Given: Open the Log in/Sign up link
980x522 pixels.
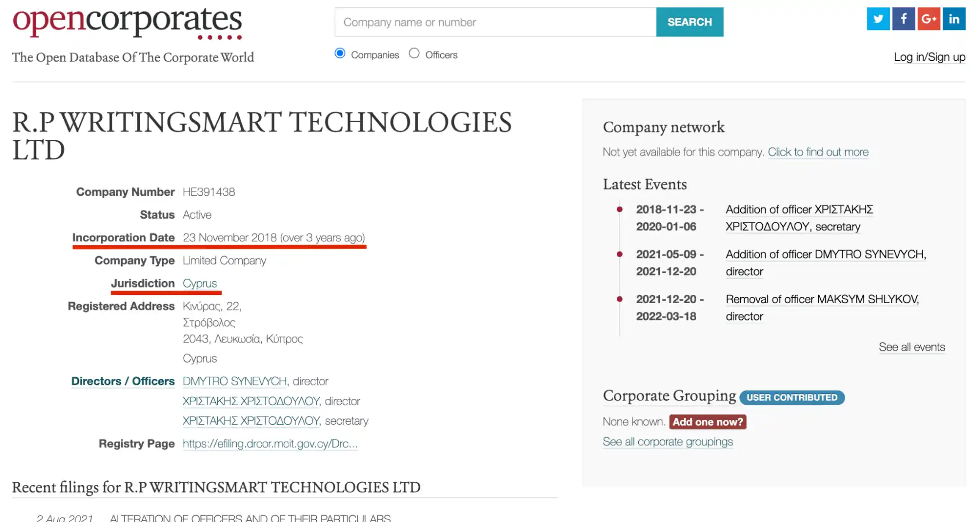Looking at the screenshot, I should tap(930, 57).
